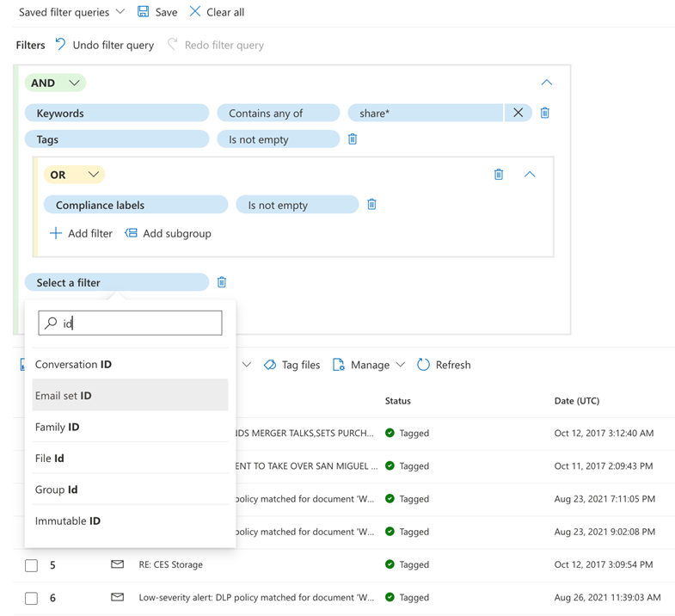The width and height of the screenshot is (675, 616).
Task: Click Add subgroup button
Action: (168, 233)
